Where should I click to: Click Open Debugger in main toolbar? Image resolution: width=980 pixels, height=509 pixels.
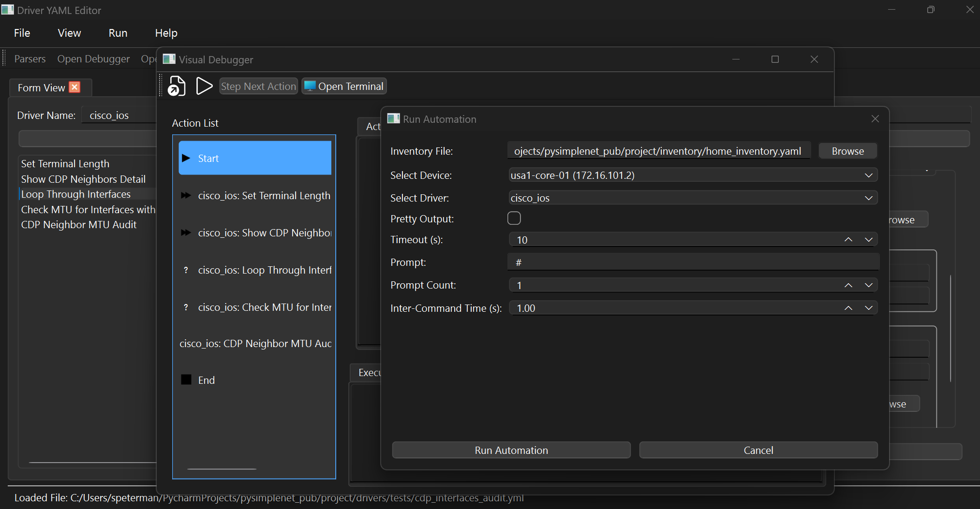[93, 59]
